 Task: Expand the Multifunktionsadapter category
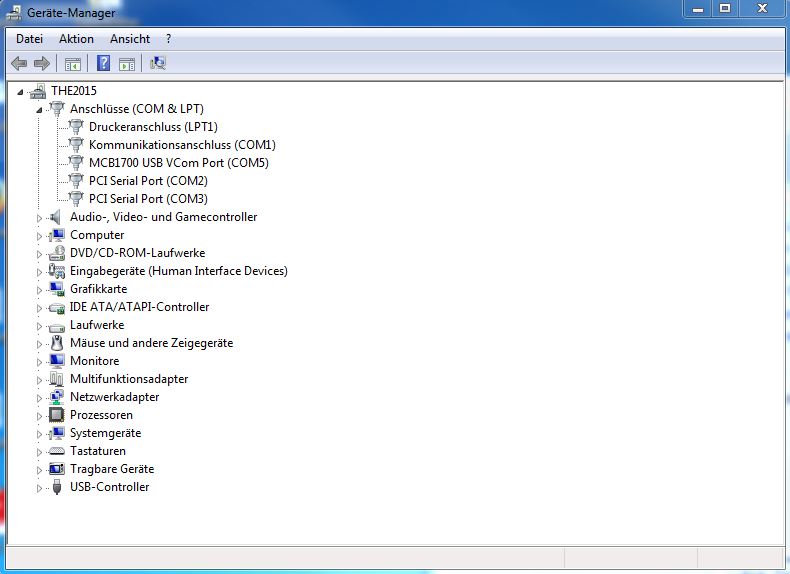click(x=39, y=380)
